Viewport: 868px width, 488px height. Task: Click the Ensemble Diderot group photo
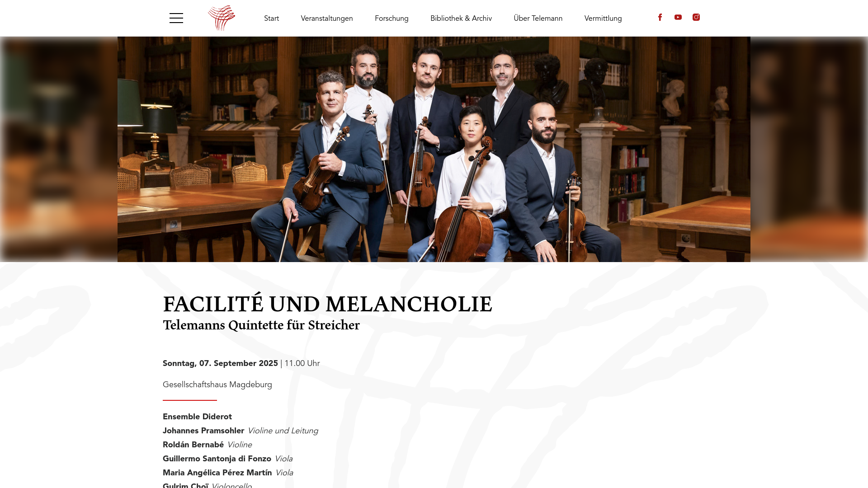[x=434, y=149]
